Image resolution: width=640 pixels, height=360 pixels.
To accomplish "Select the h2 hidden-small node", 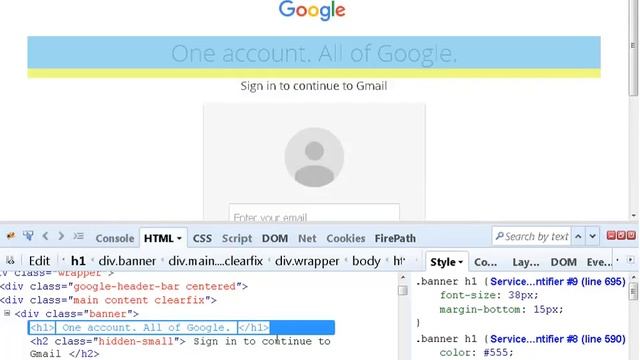I will [x=180, y=347].
